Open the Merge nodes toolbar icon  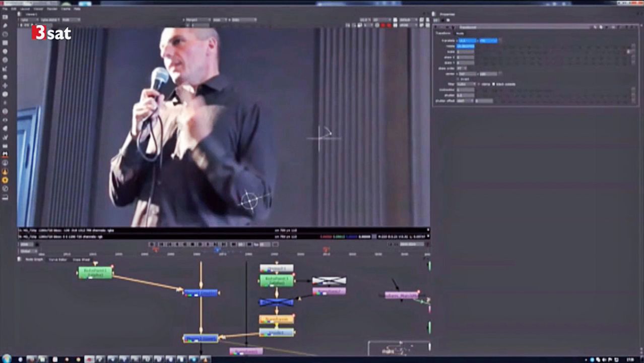point(5,77)
